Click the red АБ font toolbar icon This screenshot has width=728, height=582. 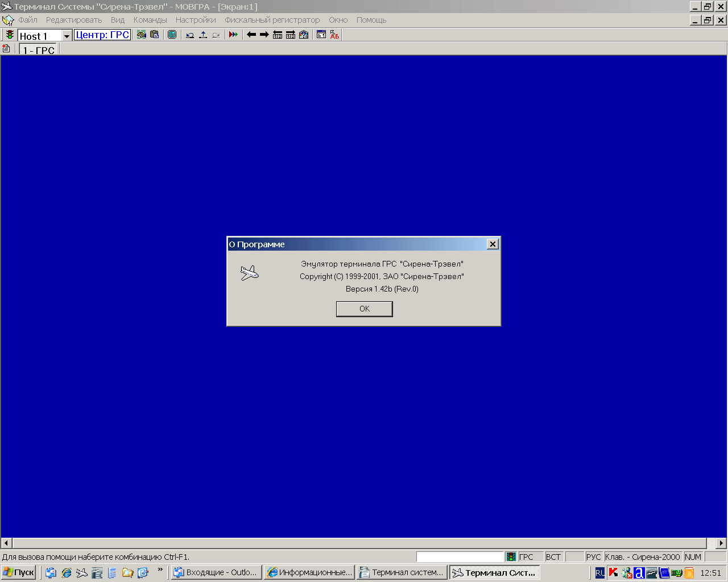pyautogui.click(x=334, y=35)
